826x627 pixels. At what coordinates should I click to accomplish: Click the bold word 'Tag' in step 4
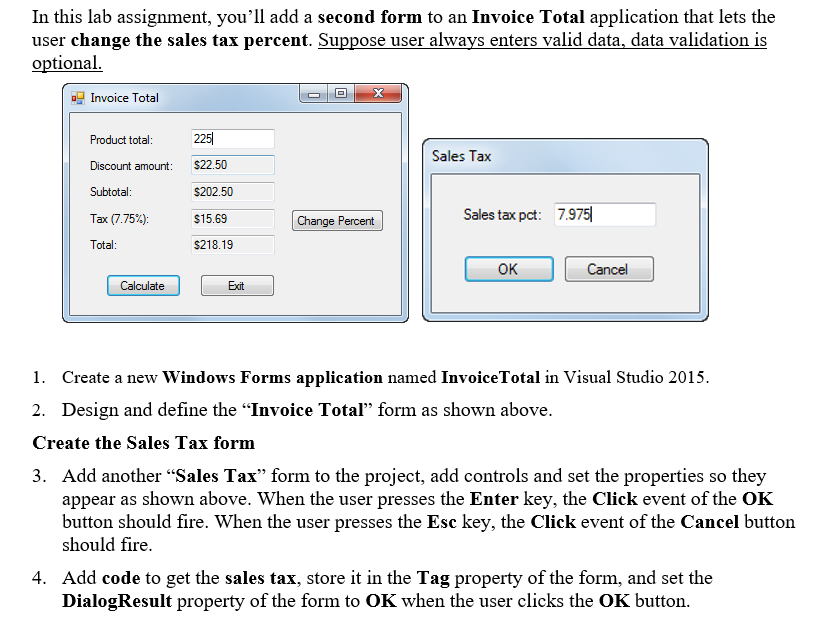(x=433, y=578)
